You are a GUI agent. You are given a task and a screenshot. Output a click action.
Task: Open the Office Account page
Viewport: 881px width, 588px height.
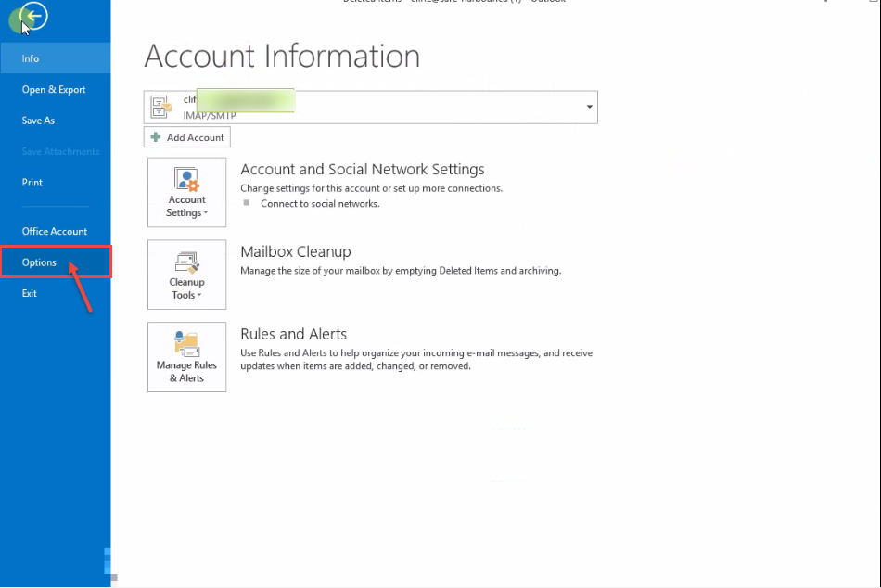tap(55, 231)
